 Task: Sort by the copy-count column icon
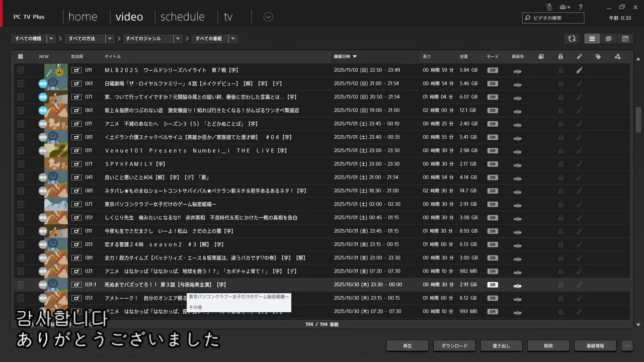541,56
